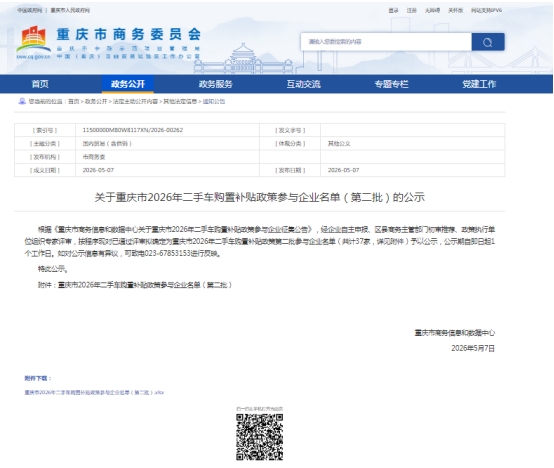This screenshot has width=554, height=468.
Task: Click the 主题分类 label cell
Action: tap(45, 144)
